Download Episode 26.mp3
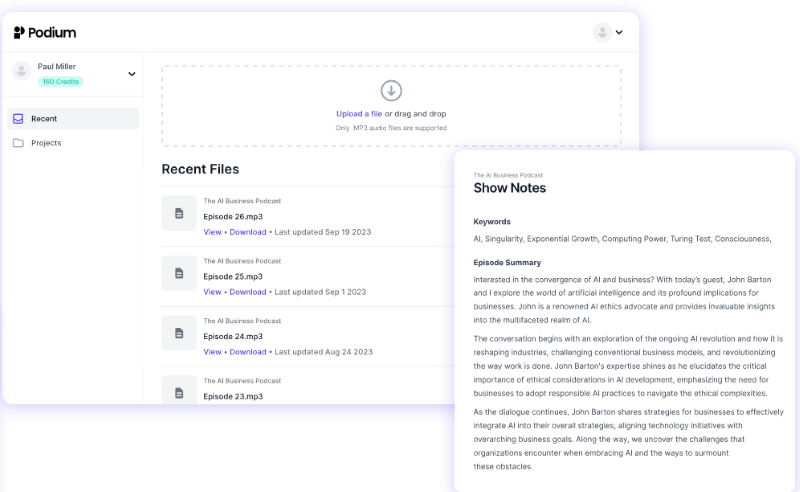Image resolution: width=800 pixels, height=492 pixels. tap(248, 232)
